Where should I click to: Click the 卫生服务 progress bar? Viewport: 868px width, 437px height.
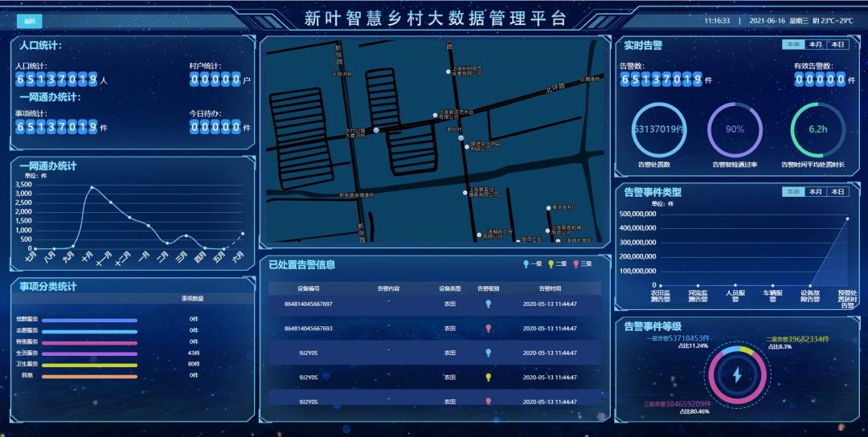click(90, 365)
